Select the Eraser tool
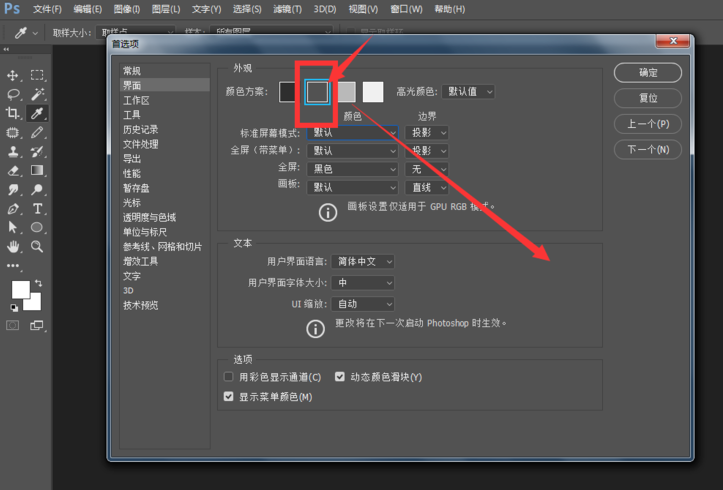Screen dimensions: 723x490 [x=13, y=171]
